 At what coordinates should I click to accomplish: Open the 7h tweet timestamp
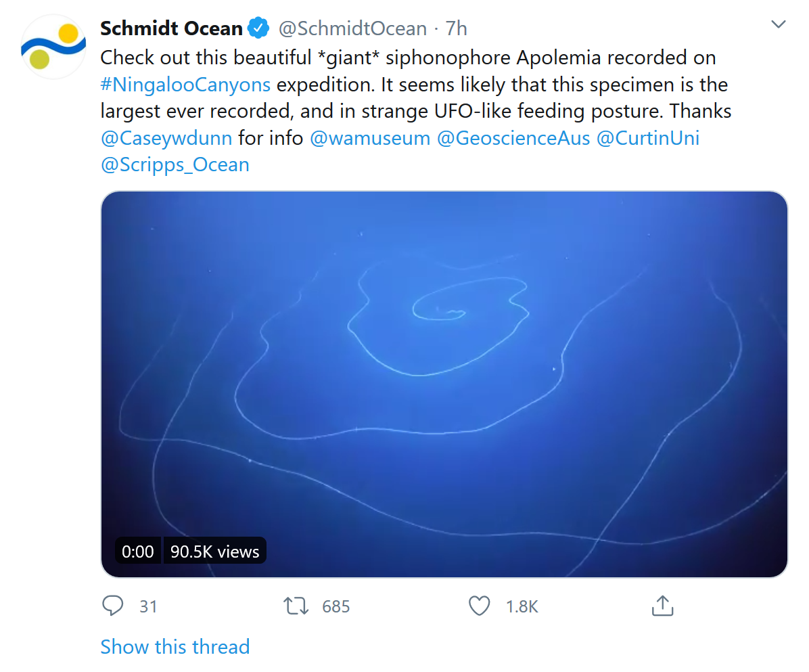[x=457, y=28]
